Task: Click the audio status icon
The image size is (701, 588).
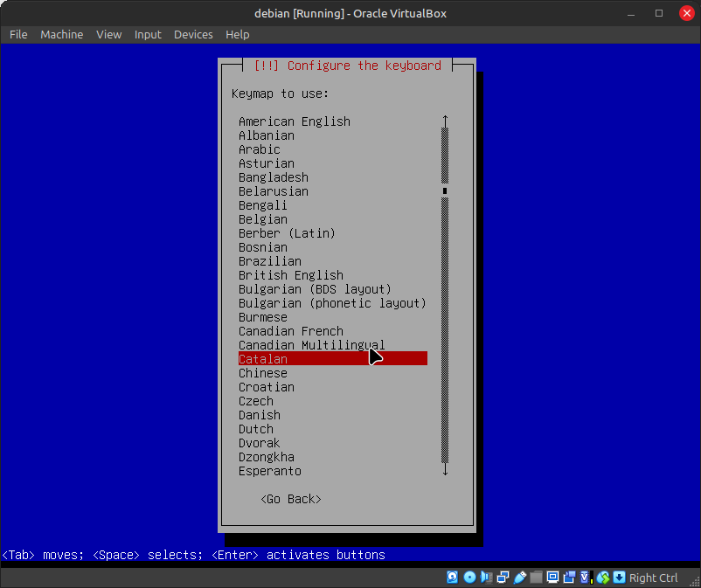Action: tap(487, 578)
